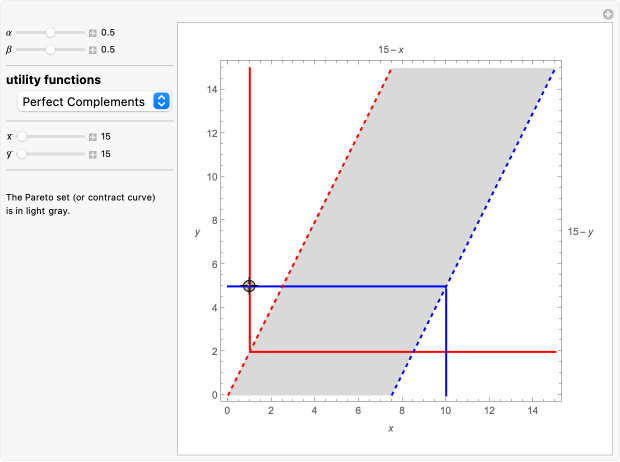Expand the x̄ slider controls plus icon

[92, 137]
